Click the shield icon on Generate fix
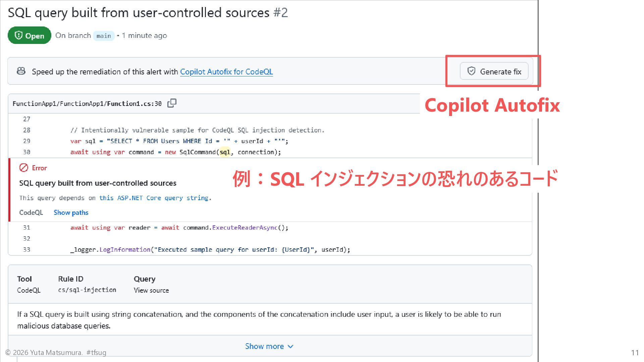This screenshot has width=644, height=362. coord(471,71)
